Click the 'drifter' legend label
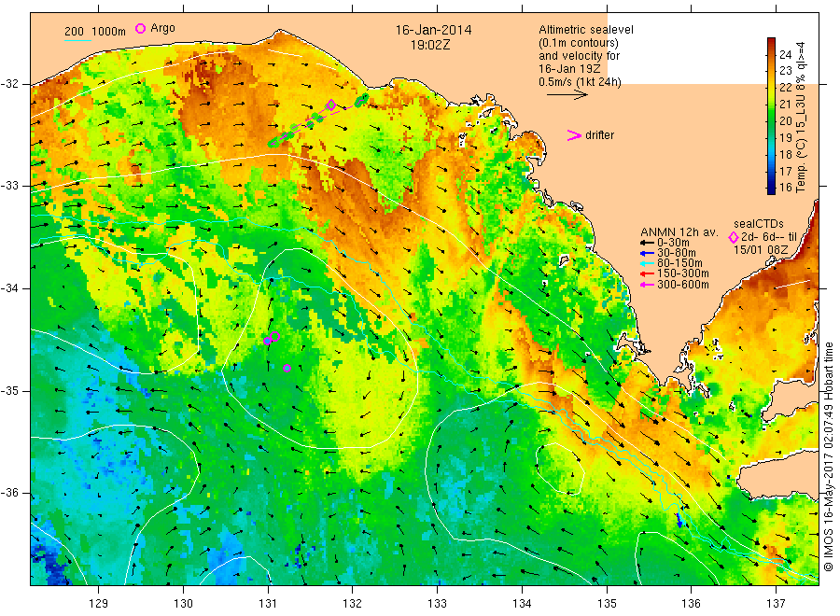This screenshot has width=840, height=616. (x=599, y=135)
